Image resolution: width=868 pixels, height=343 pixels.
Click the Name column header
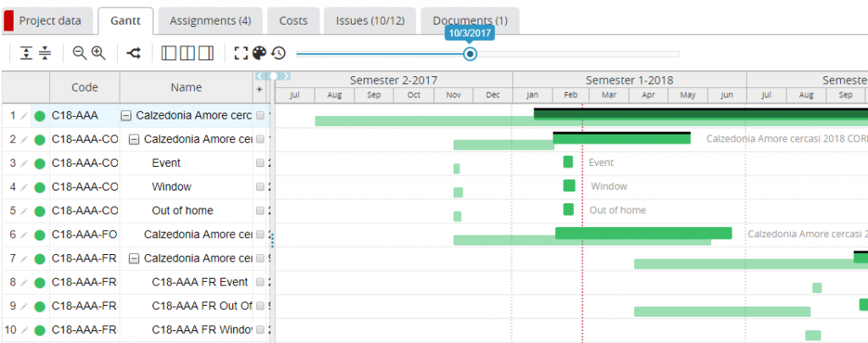186,87
